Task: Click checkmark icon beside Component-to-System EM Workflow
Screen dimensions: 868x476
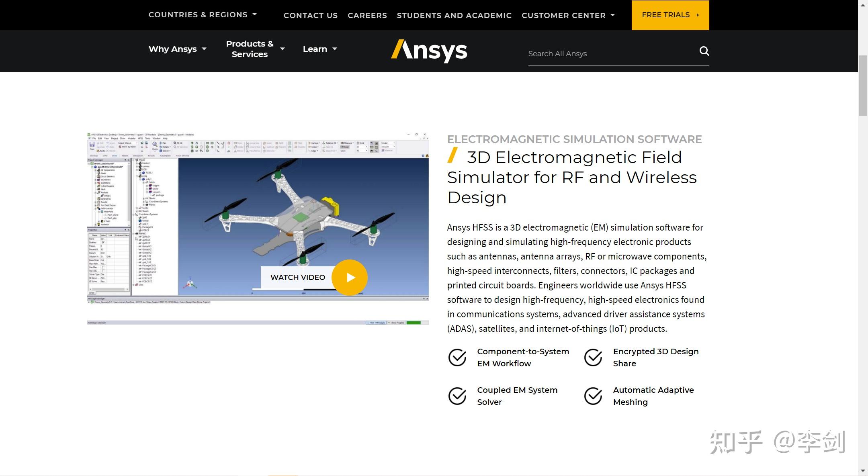Action: click(x=457, y=357)
